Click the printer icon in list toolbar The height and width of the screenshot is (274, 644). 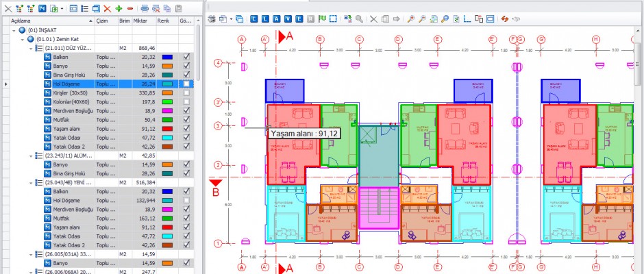(145, 8)
